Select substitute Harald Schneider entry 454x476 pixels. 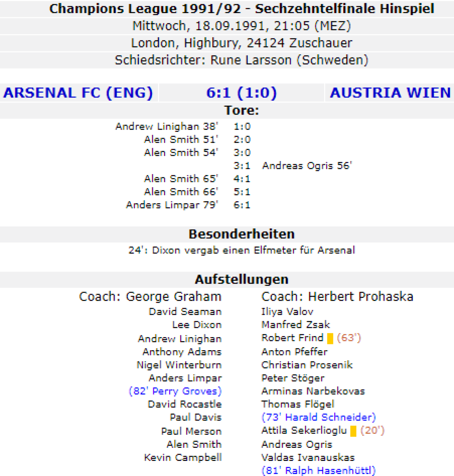click(318, 417)
